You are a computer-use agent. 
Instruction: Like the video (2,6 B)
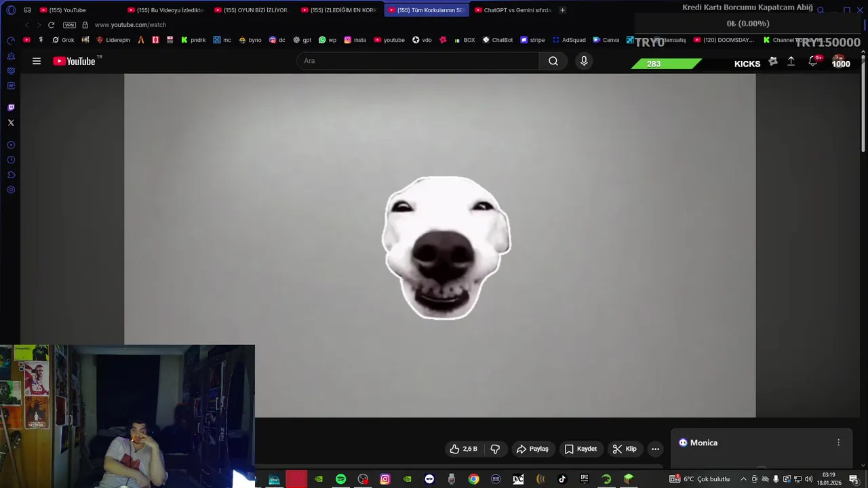point(464,449)
